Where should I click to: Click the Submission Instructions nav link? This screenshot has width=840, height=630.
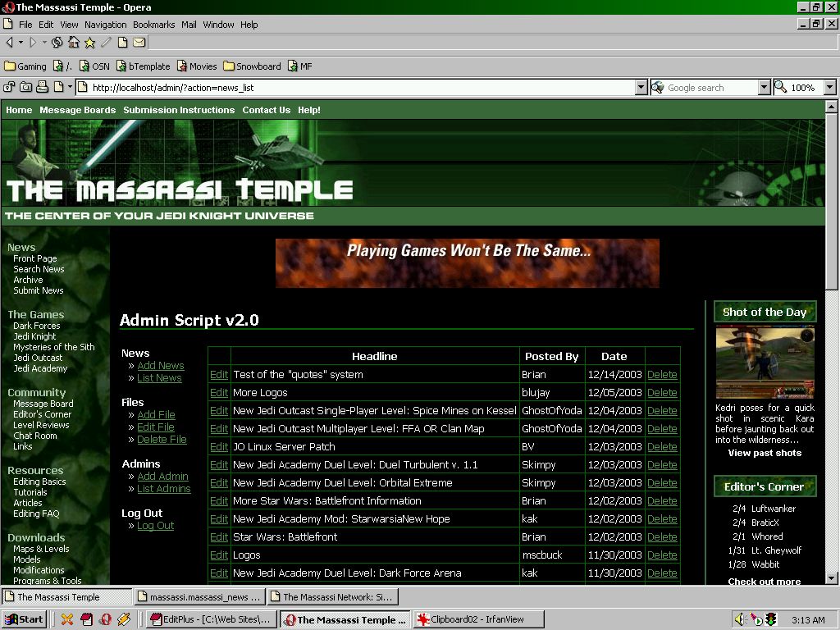pos(179,110)
